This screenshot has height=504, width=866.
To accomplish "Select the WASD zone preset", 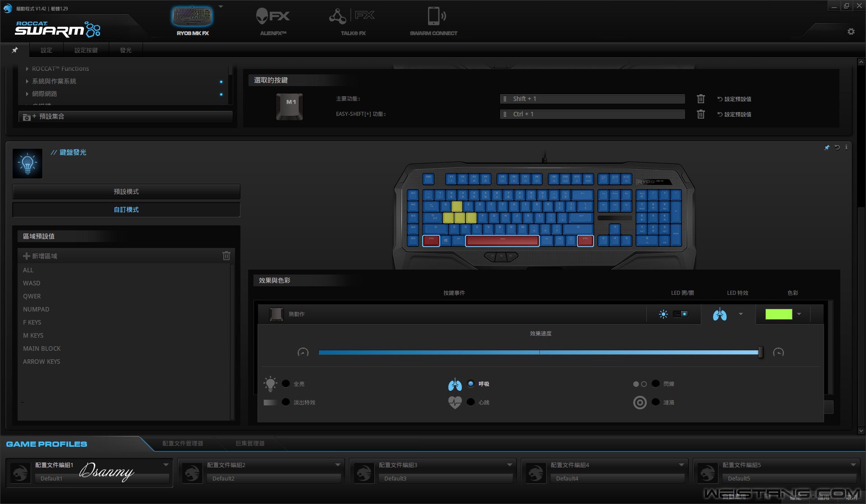I will coord(32,283).
